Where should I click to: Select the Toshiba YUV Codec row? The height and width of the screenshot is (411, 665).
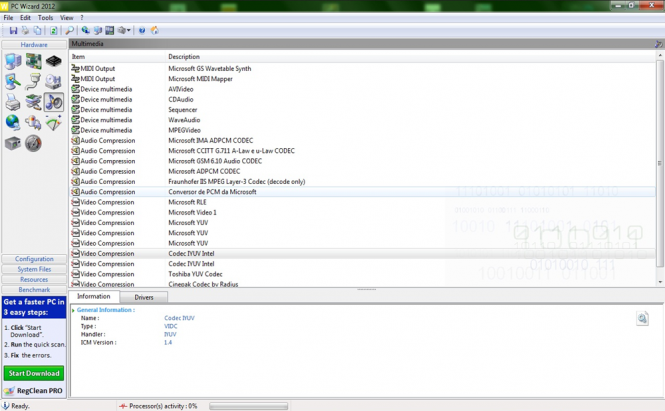pos(363,274)
